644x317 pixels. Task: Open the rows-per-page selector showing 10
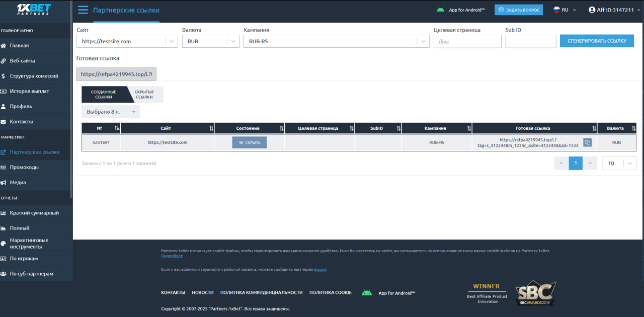[619, 163]
